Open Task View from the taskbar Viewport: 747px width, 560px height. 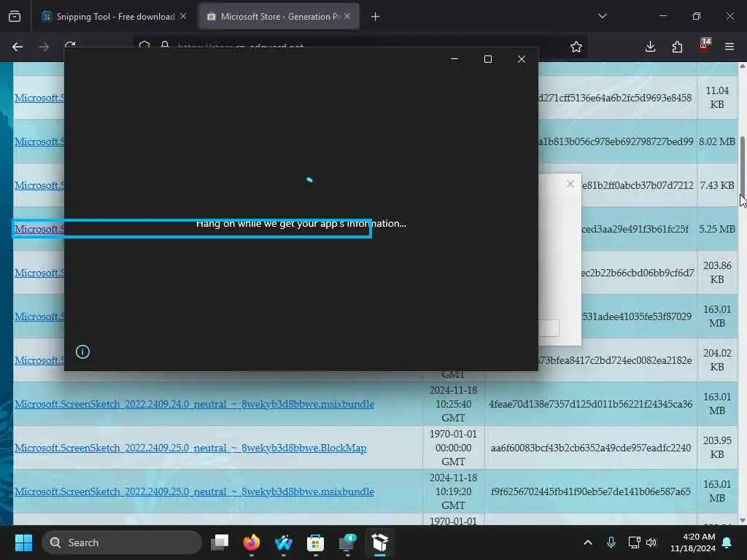coord(220,542)
